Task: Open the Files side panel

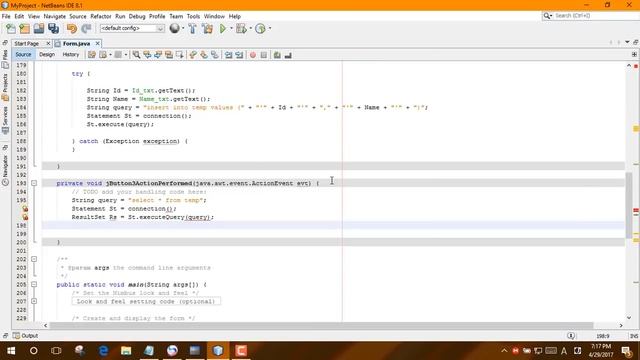Action: click(x=5, y=59)
